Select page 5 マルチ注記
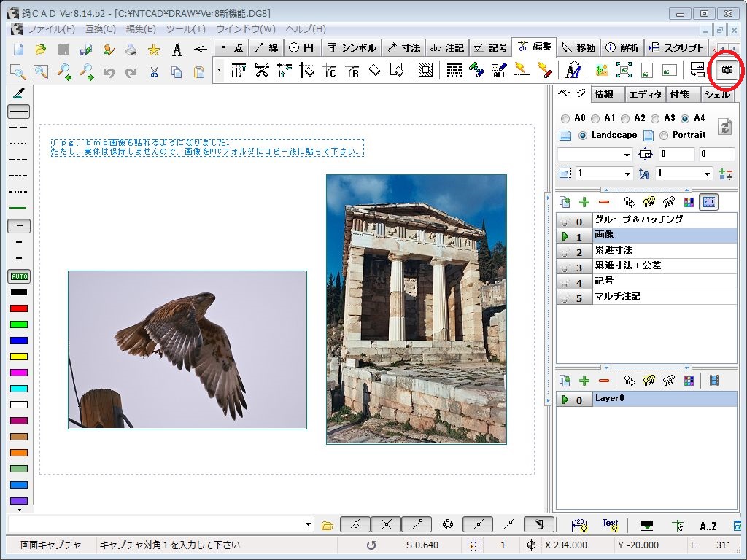747x560 pixels. pyautogui.click(x=646, y=297)
